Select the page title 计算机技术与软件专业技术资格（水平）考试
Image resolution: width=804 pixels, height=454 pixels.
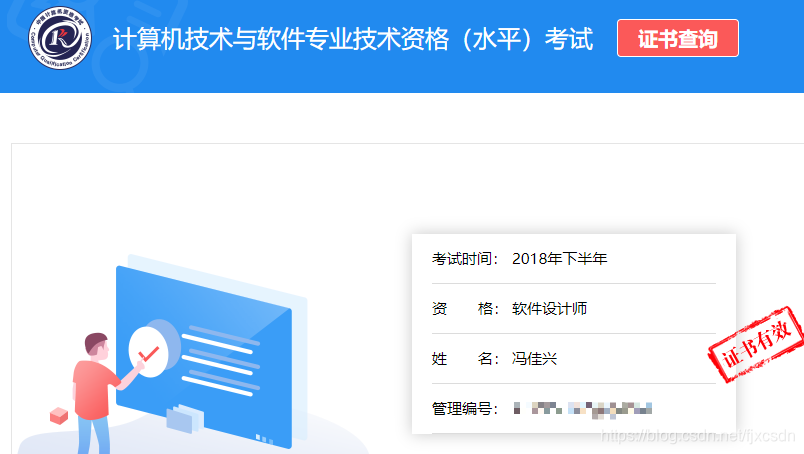click(x=353, y=39)
